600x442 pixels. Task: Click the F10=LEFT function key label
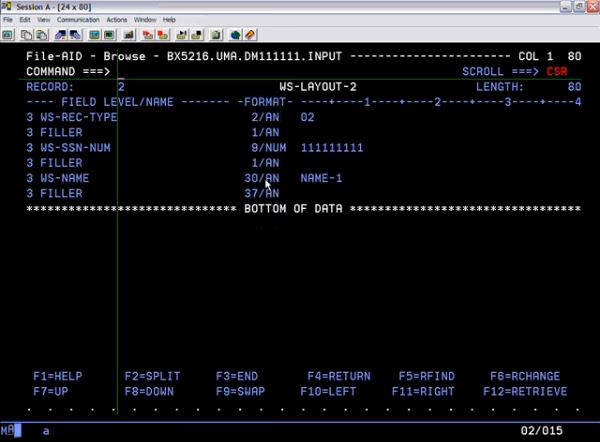tap(328, 391)
